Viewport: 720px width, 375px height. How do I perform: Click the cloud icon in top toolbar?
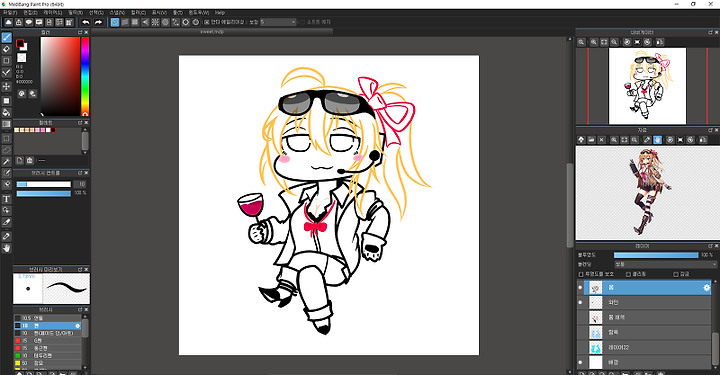[x=9, y=22]
